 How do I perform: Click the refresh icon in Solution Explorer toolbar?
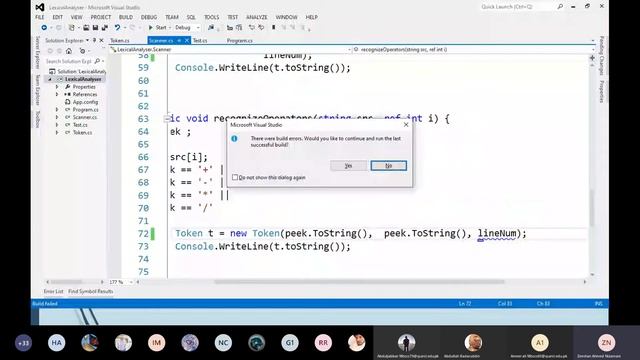tap(83, 51)
